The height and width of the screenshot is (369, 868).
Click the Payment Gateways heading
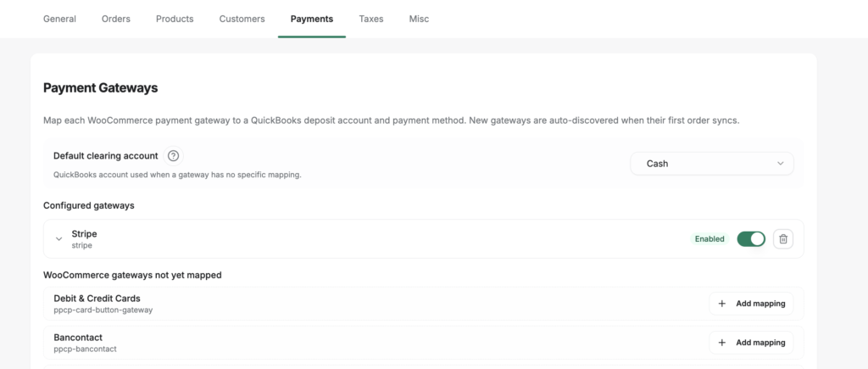[x=101, y=87]
